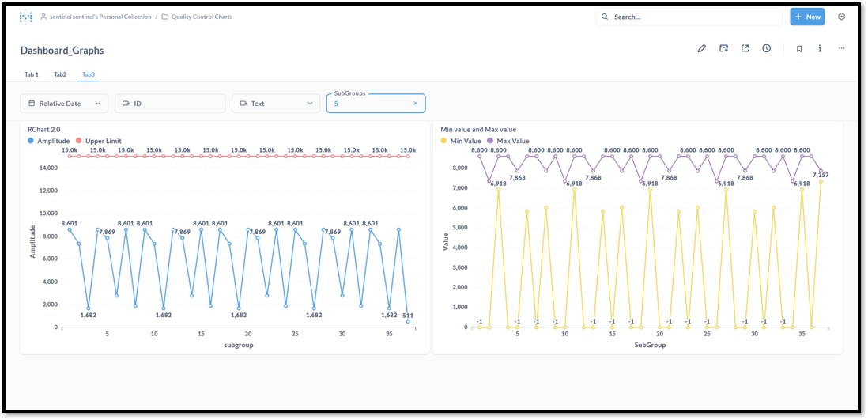This screenshot has height=420, width=868.
Task: Edit dashboard with the pencil icon
Action: tap(702, 49)
